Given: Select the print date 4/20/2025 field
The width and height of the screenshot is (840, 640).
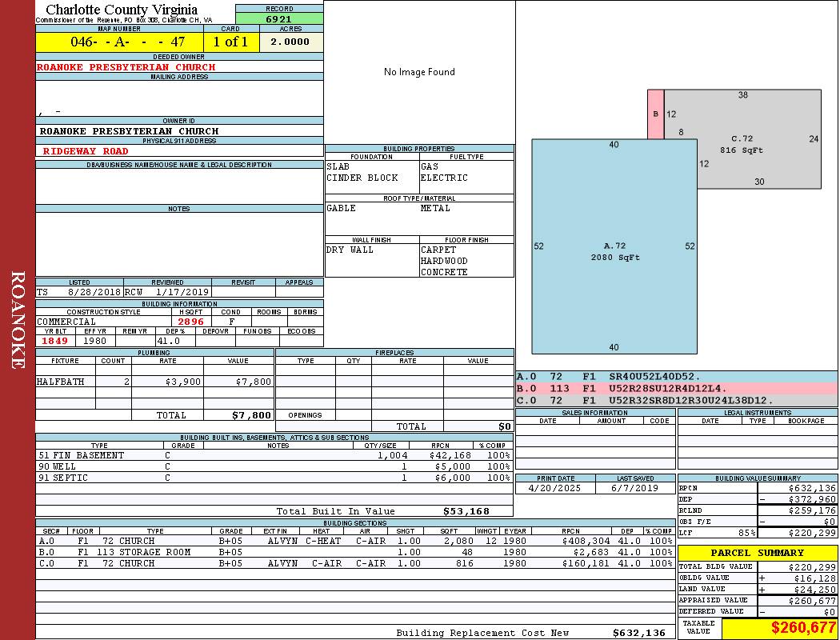Looking at the screenshot, I should (x=555, y=487).
